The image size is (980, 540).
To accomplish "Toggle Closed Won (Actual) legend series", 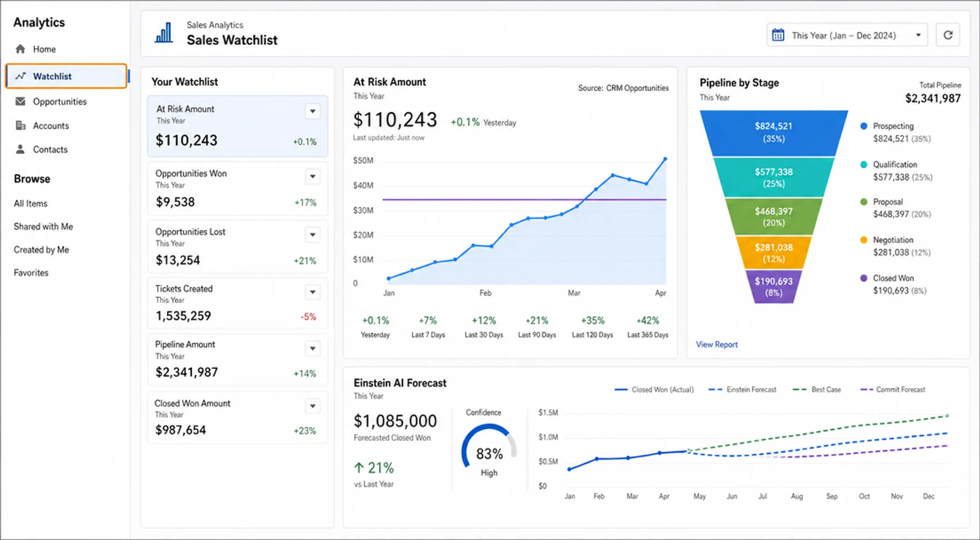I will click(654, 389).
